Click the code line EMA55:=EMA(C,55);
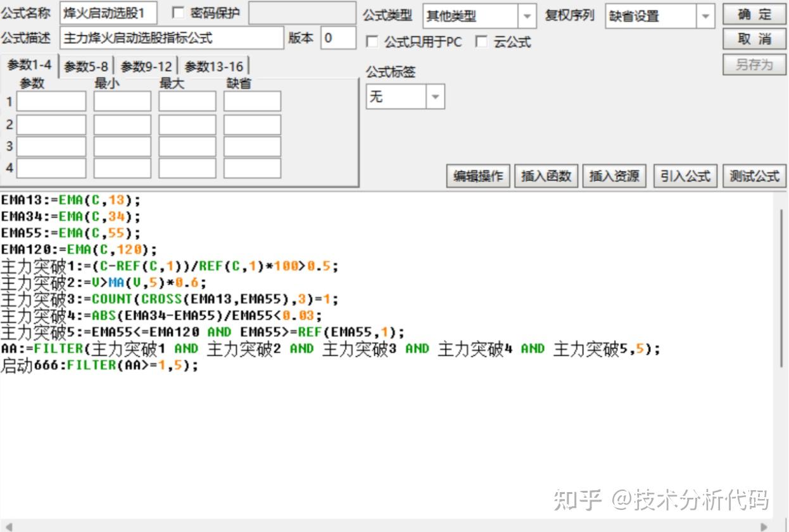The image size is (789, 532). pyautogui.click(x=71, y=233)
